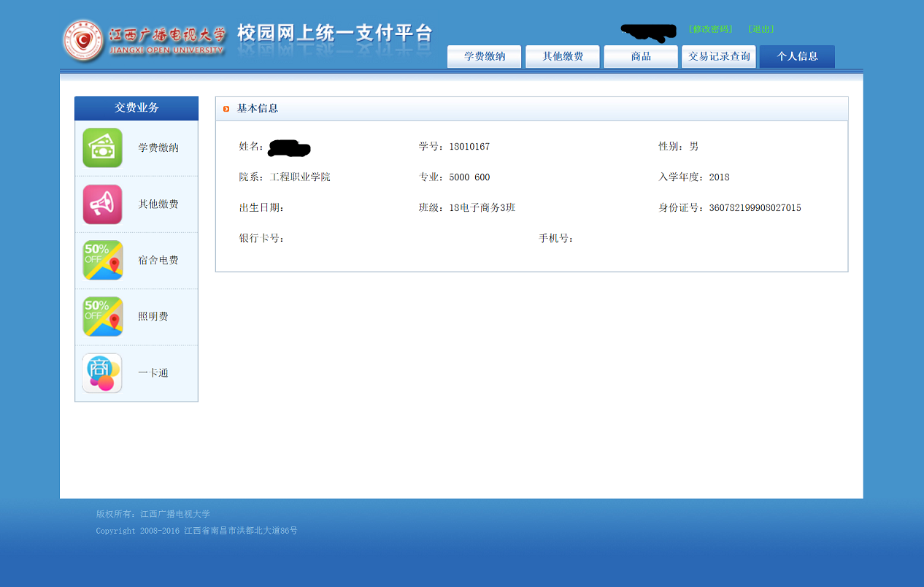The height and width of the screenshot is (587, 924).
Task: Open the 交易记录查询 tab
Action: (x=719, y=56)
